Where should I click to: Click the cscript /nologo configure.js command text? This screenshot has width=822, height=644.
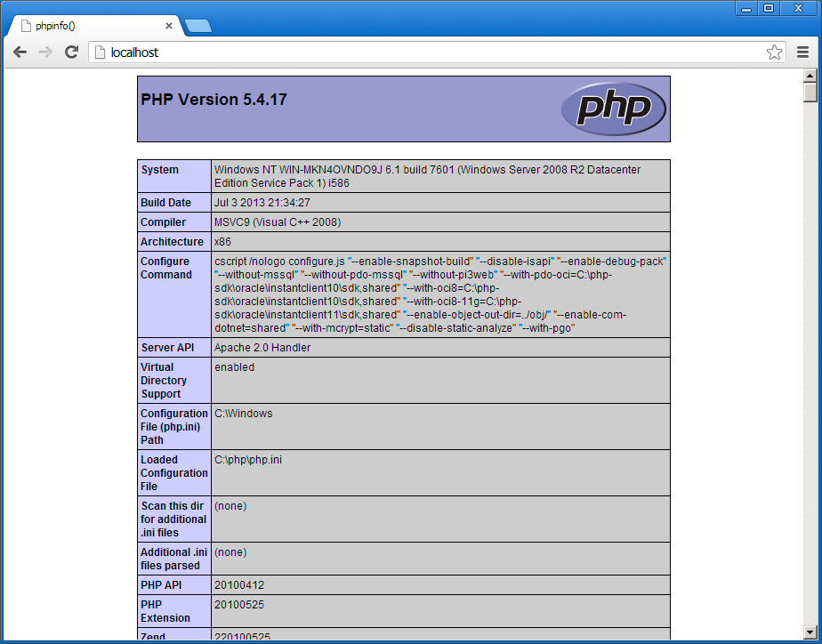(x=440, y=294)
